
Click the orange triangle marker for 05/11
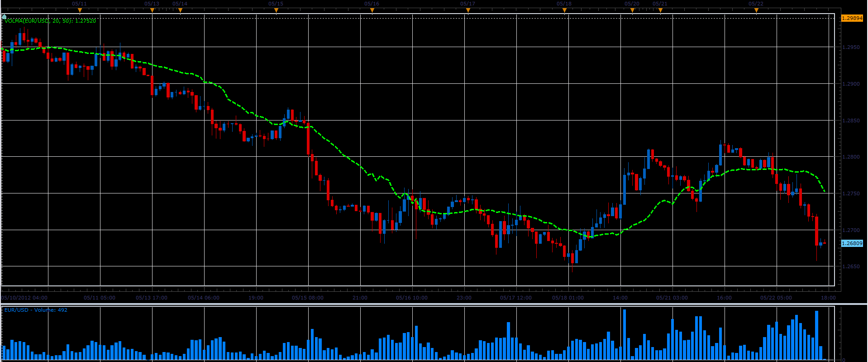tap(80, 10)
